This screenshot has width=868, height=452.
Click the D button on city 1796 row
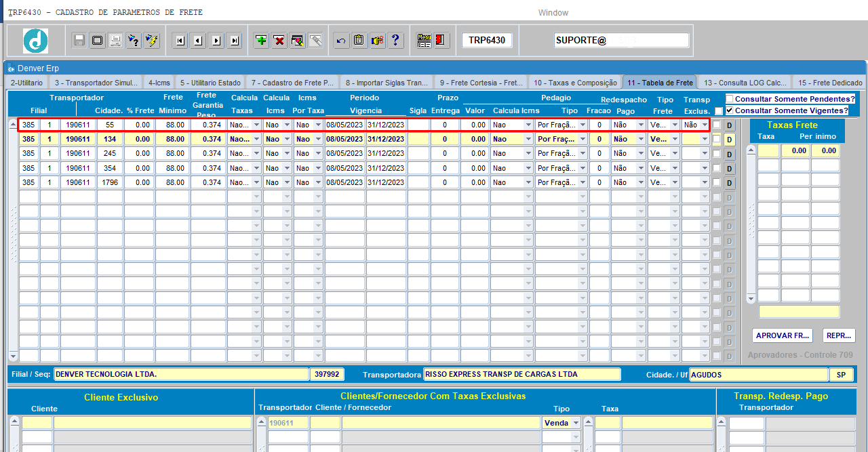(730, 183)
